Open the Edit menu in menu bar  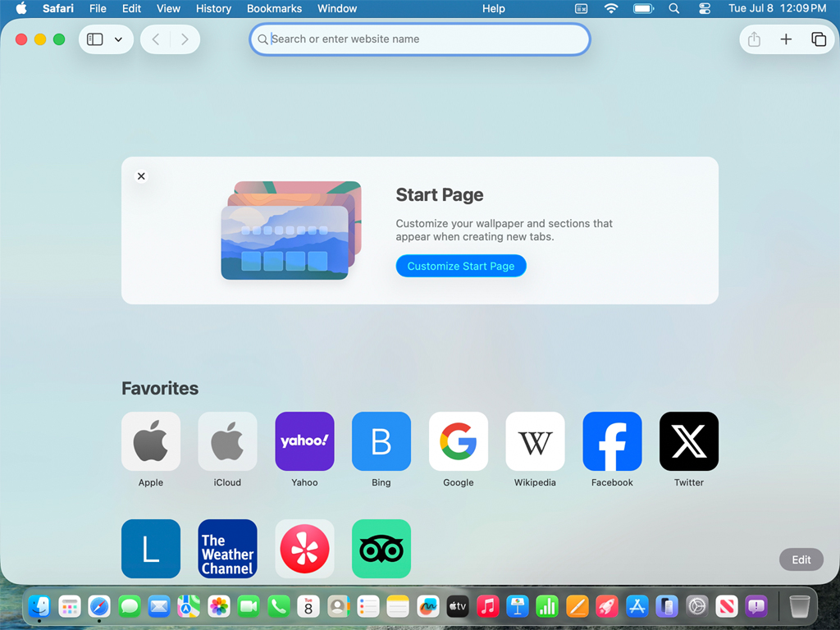pos(131,8)
